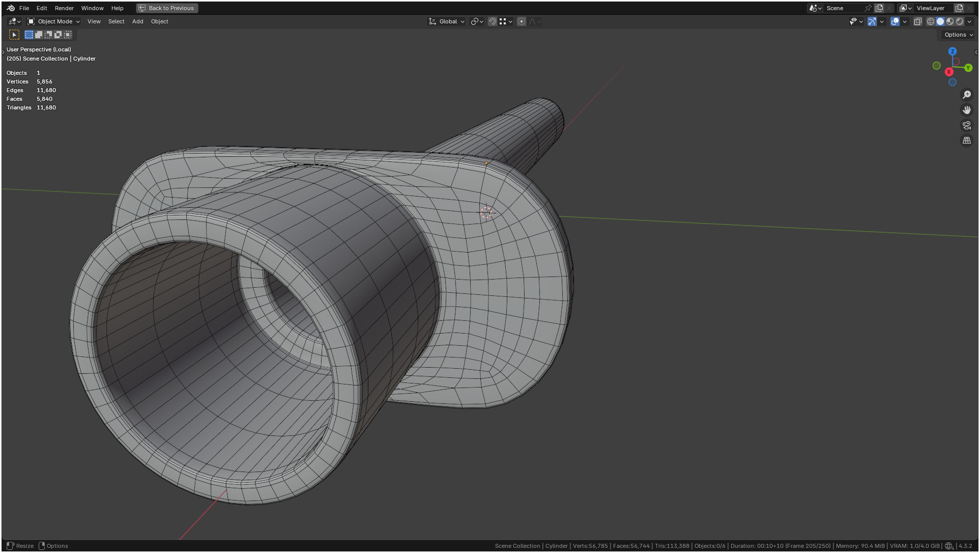Open the Add menu
This screenshot has height=553, width=980.
(x=137, y=21)
